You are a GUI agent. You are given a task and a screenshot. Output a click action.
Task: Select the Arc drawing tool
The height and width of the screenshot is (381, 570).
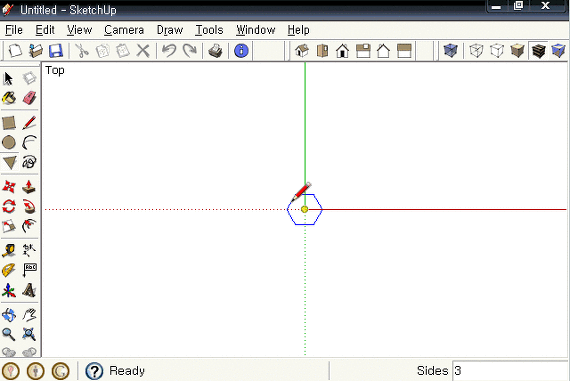click(29, 142)
